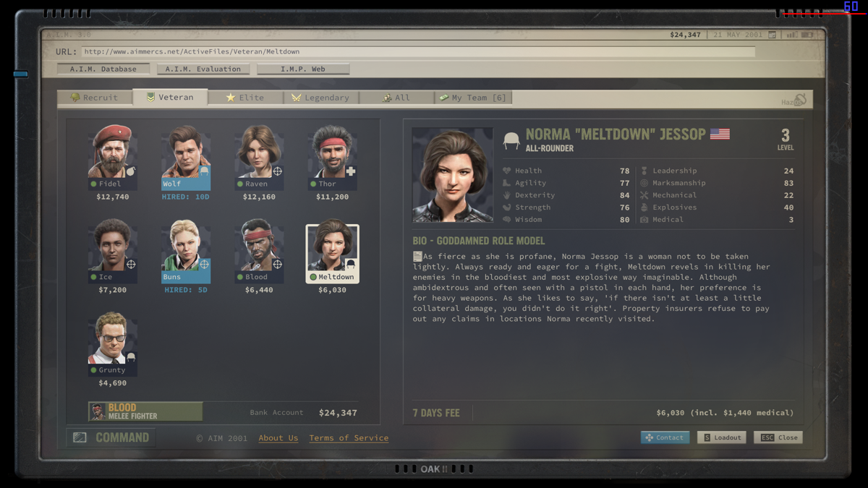Open the Terms of Service link
Screen dimensions: 868x488
[x=349, y=438]
